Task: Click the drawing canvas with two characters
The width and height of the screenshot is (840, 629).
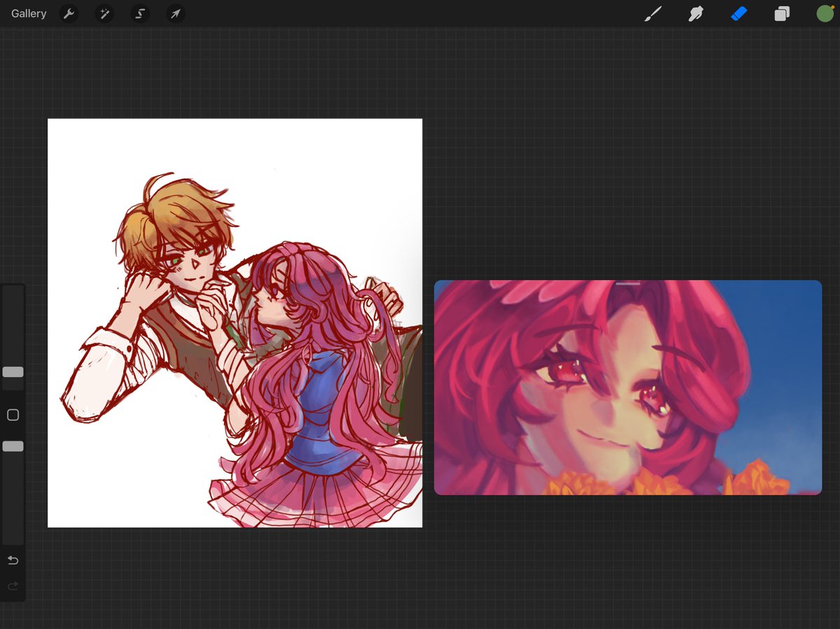Action: [234, 323]
